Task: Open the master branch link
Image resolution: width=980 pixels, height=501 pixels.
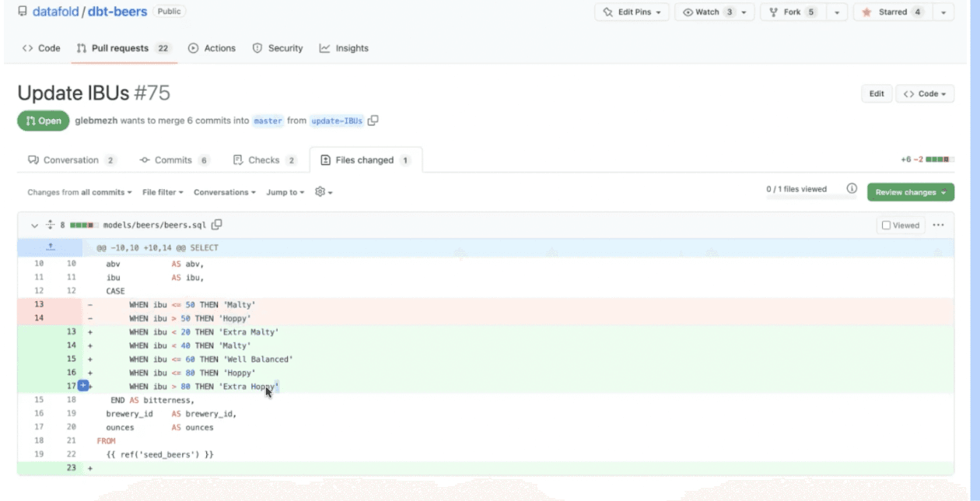Action: pyautogui.click(x=268, y=121)
